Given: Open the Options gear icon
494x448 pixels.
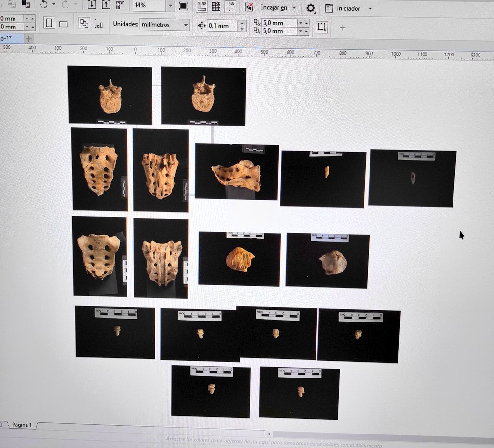Looking at the screenshot, I should [x=310, y=8].
